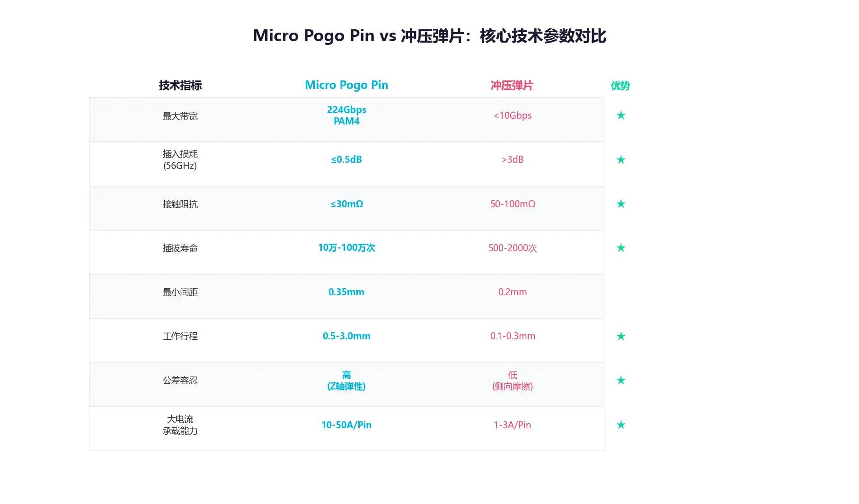Click the 插拔寿命 row label

(180, 248)
